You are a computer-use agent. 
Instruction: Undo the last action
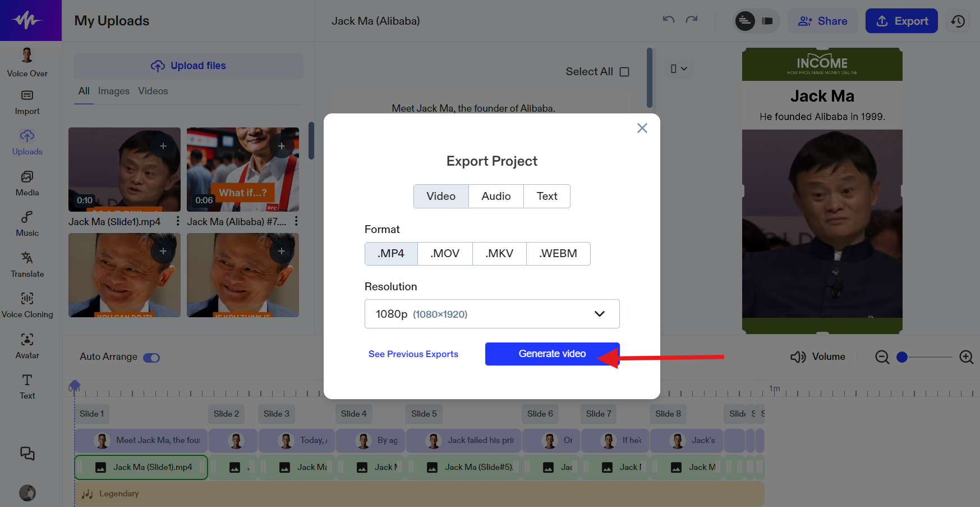coord(669,20)
